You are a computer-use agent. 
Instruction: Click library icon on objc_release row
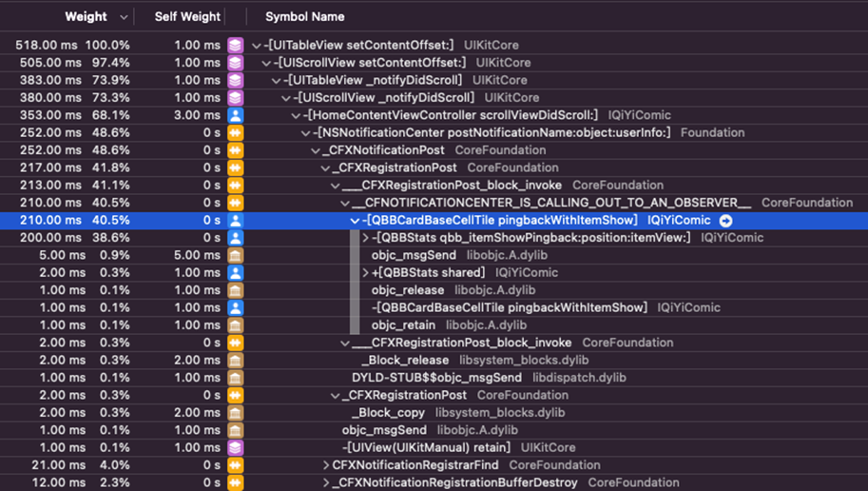[235, 290]
